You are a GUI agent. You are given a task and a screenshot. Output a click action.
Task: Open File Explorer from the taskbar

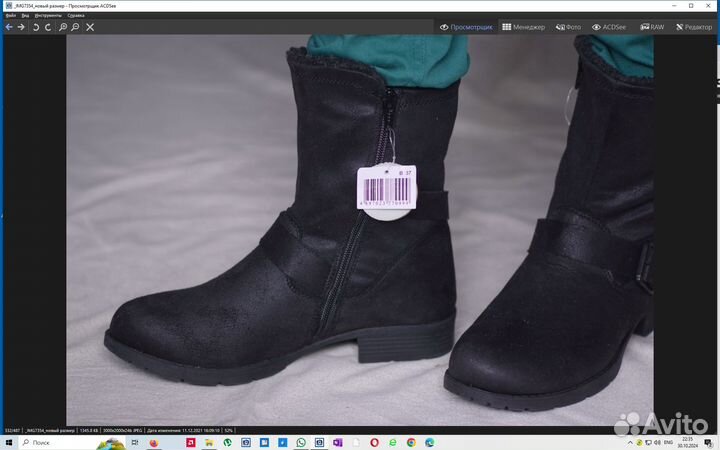[209, 443]
